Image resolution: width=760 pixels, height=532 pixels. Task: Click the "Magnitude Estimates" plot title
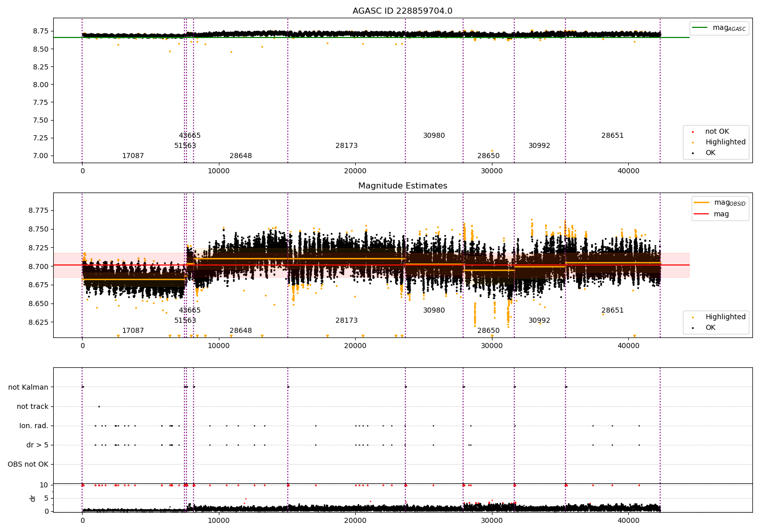tap(402, 186)
